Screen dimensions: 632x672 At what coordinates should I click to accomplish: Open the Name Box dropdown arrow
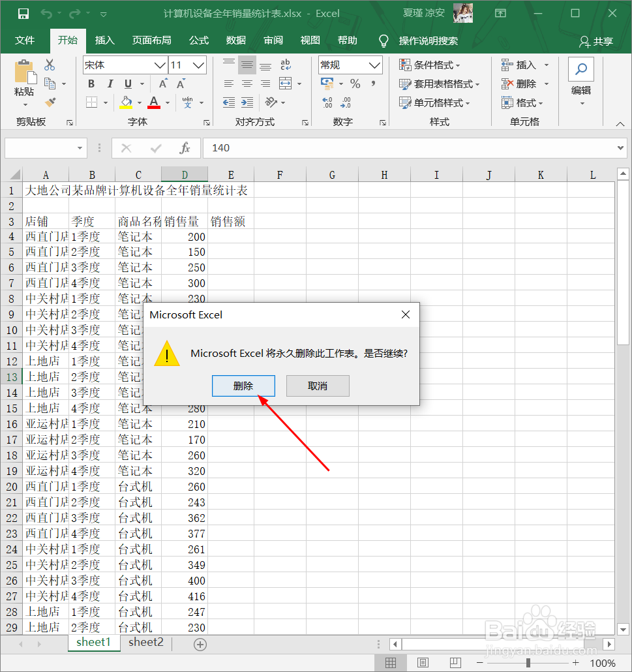coord(80,148)
